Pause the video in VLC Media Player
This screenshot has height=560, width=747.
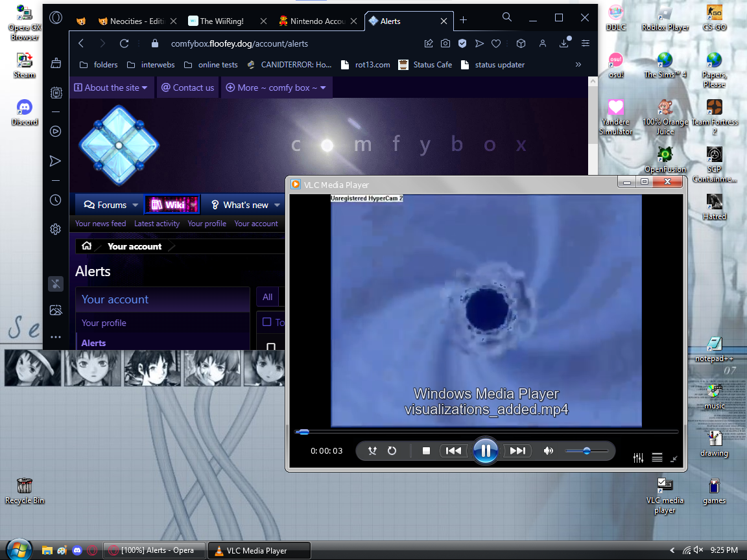[x=486, y=450]
